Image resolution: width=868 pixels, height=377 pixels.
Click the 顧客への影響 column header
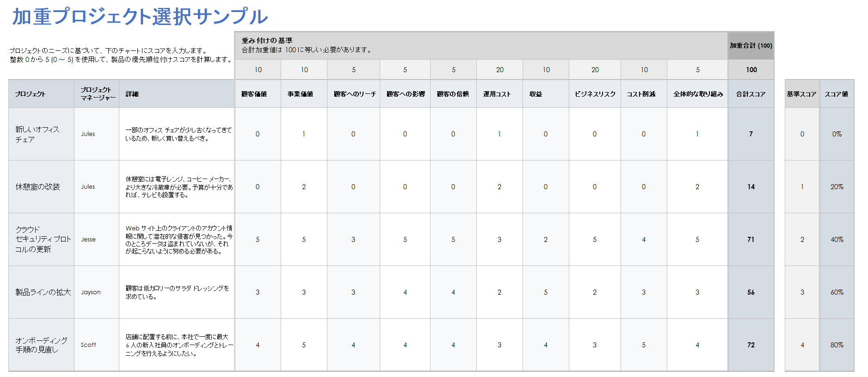point(405,94)
